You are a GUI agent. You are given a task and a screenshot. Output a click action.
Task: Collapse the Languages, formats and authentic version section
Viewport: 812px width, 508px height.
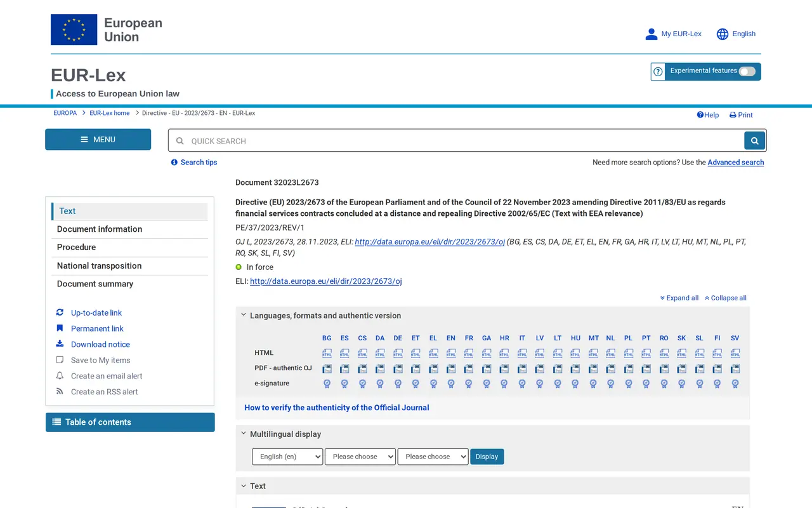point(243,315)
